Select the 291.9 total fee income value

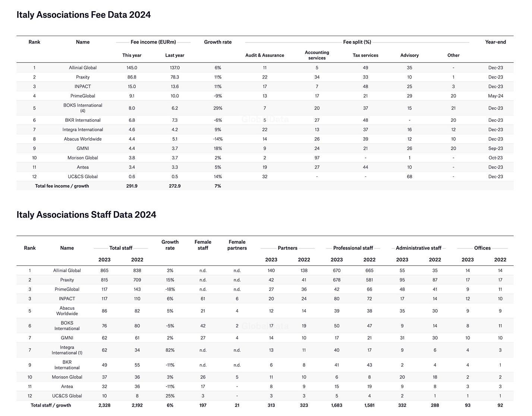[x=132, y=186]
